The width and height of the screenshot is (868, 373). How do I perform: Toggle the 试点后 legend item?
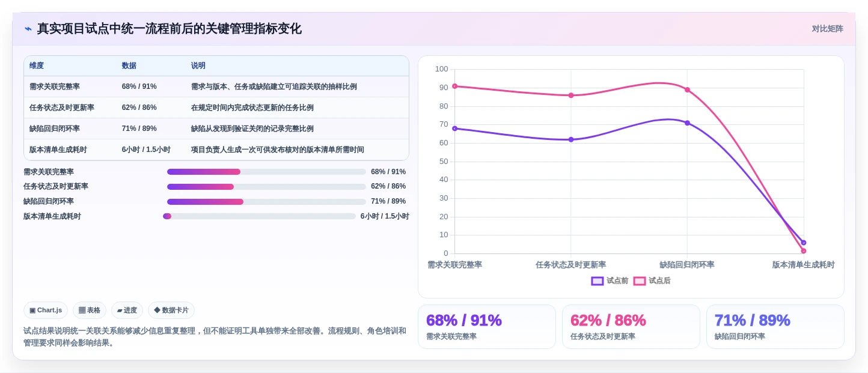click(652, 281)
